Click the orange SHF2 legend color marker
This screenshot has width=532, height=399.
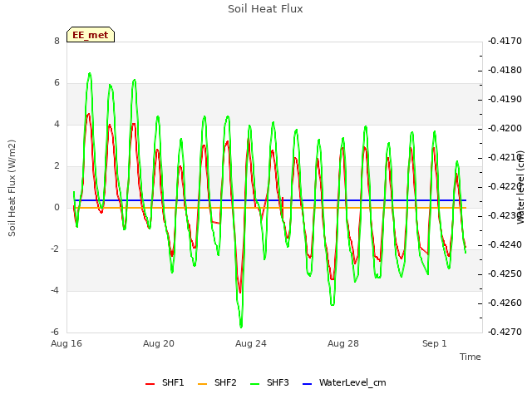[x=202, y=384]
